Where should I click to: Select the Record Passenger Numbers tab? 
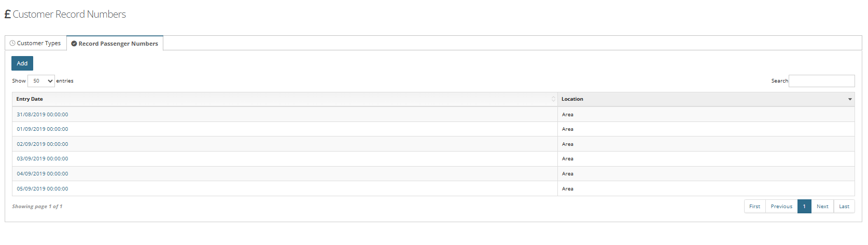(115, 44)
